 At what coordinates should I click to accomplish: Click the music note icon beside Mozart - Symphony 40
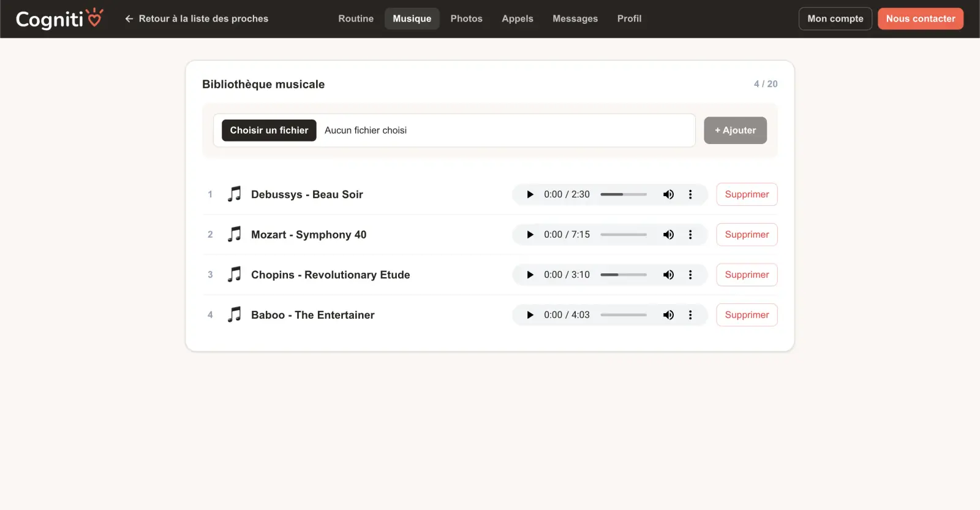point(234,234)
